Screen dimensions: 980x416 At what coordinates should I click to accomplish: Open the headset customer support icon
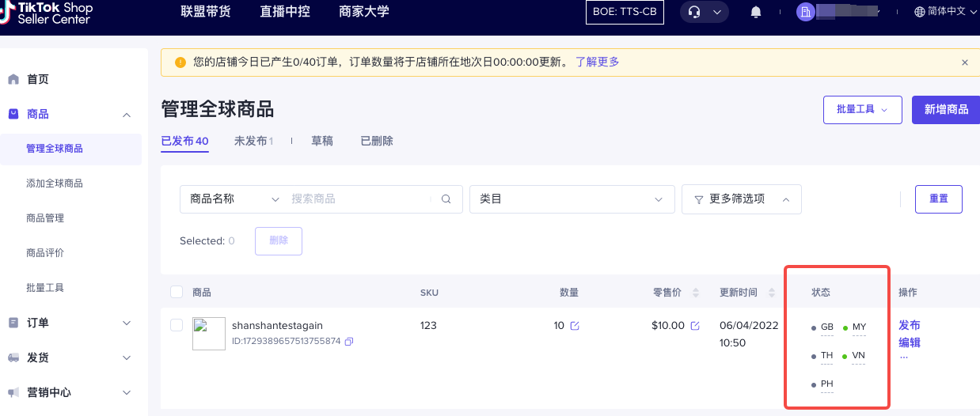pyautogui.click(x=695, y=12)
